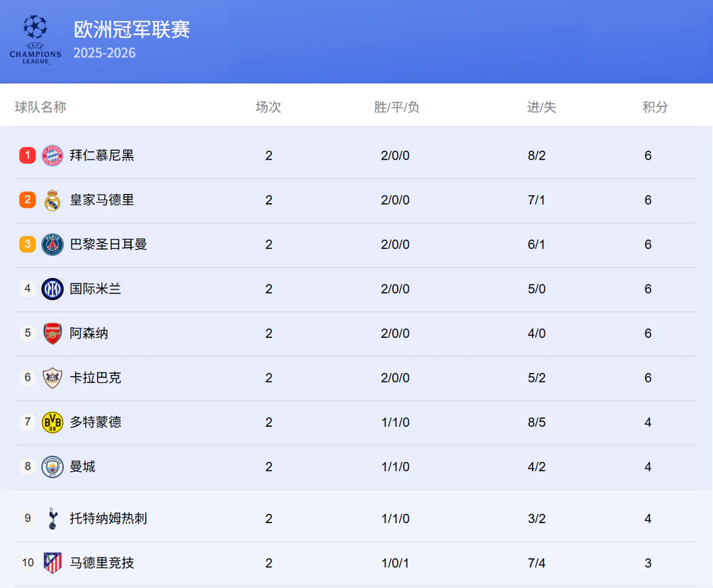Screen dimensions: 713x588
Task: Click the Tottenham Hotspur crest icon
Action: coord(52,519)
